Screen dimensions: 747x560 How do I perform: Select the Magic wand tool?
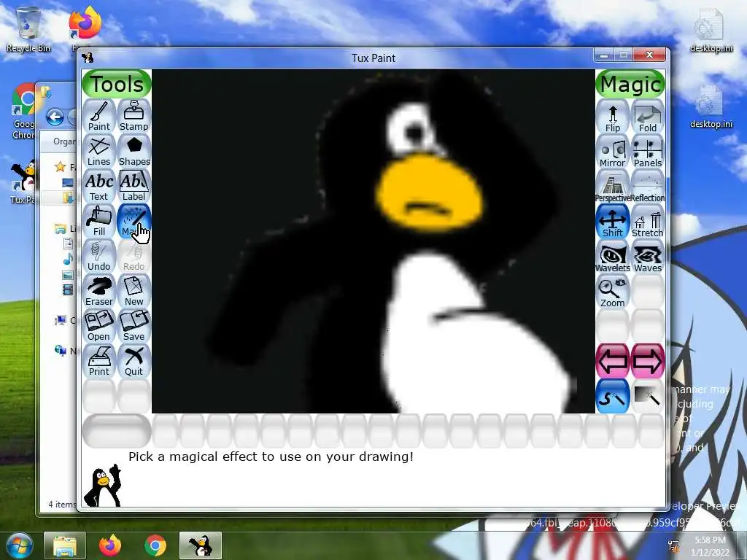click(134, 221)
